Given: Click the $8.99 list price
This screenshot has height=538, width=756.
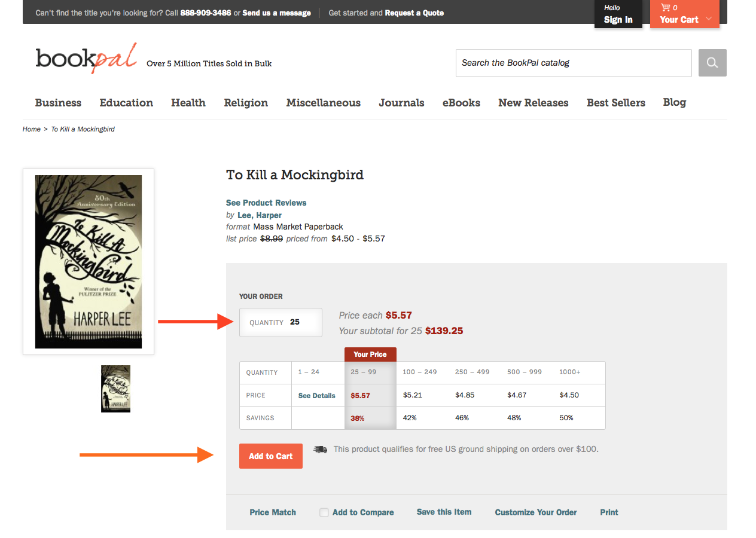Looking at the screenshot, I should [x=272, y=239].
